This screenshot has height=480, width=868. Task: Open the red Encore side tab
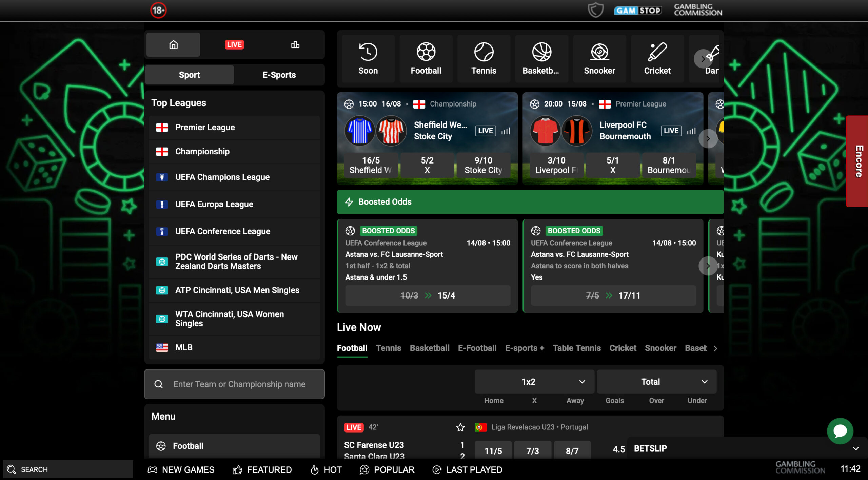click(x=857, y=161)
